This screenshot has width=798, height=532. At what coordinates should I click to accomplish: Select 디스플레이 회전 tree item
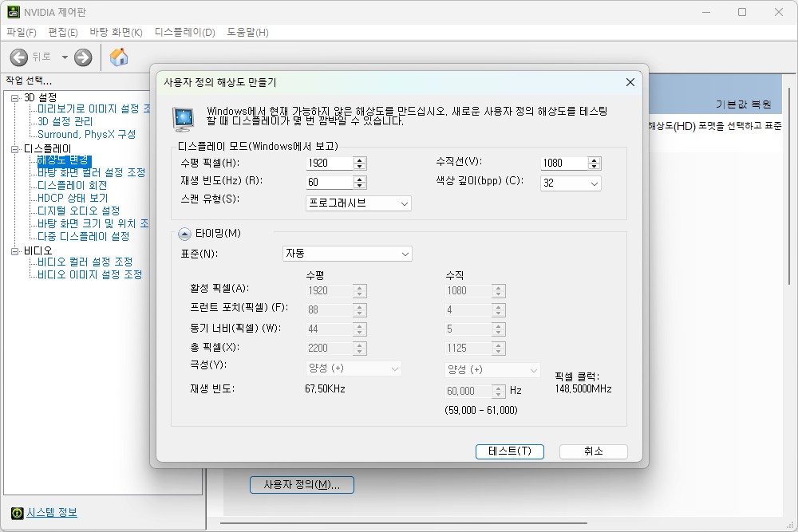[x=73, y=186]
